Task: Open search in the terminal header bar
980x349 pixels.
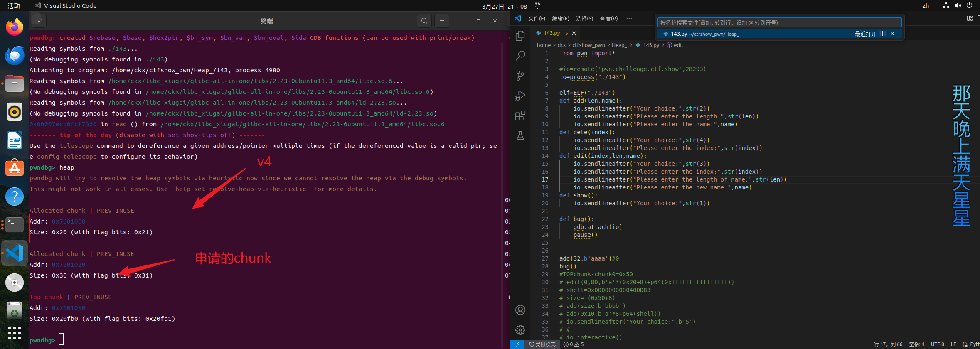Action: tap(424, 21)
